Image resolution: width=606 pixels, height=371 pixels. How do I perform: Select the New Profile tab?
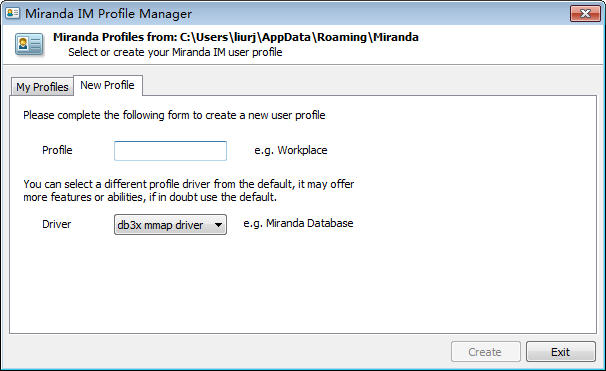click(107, 85)
